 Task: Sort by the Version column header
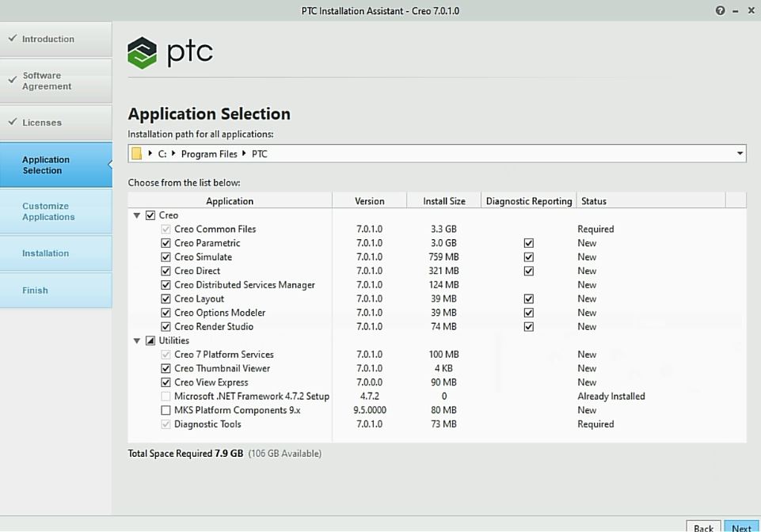click(369, 201)
